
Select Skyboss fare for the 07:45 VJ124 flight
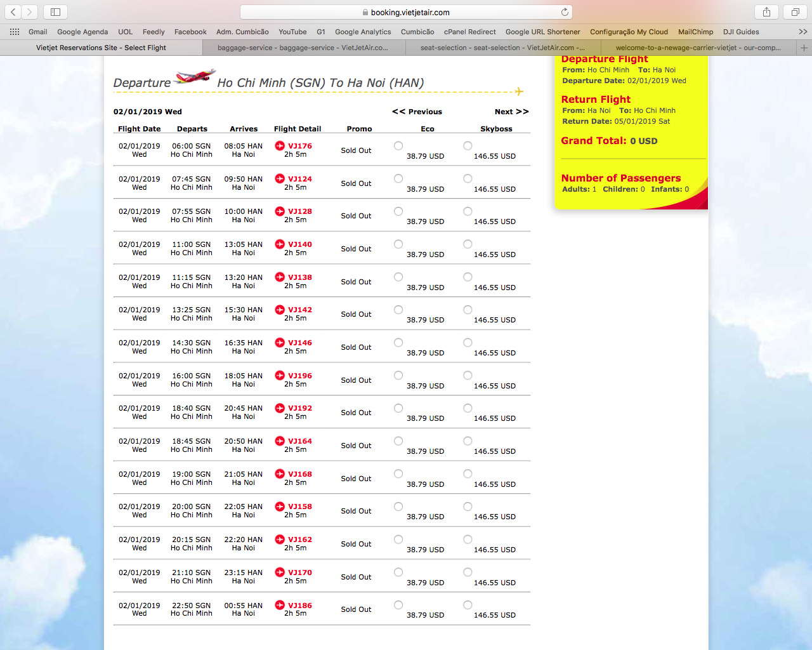[468, 179]
